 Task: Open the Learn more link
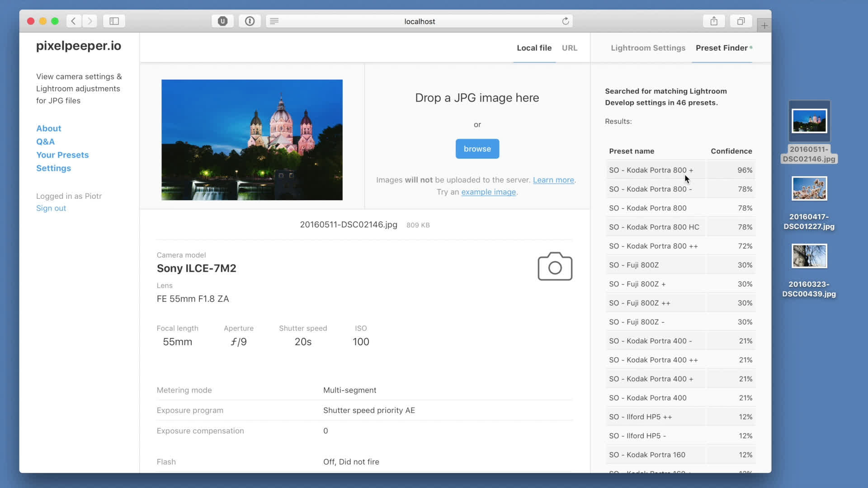[x=553, y=180]
